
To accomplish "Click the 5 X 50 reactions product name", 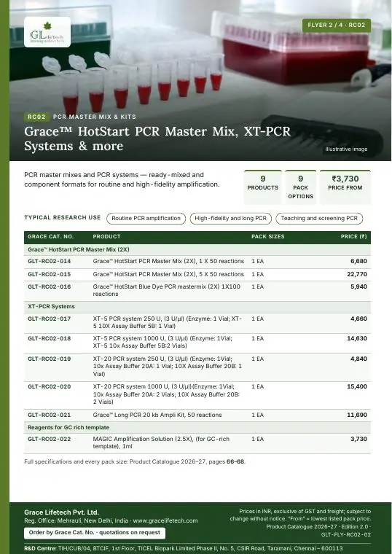I will (x=168, y=274).
